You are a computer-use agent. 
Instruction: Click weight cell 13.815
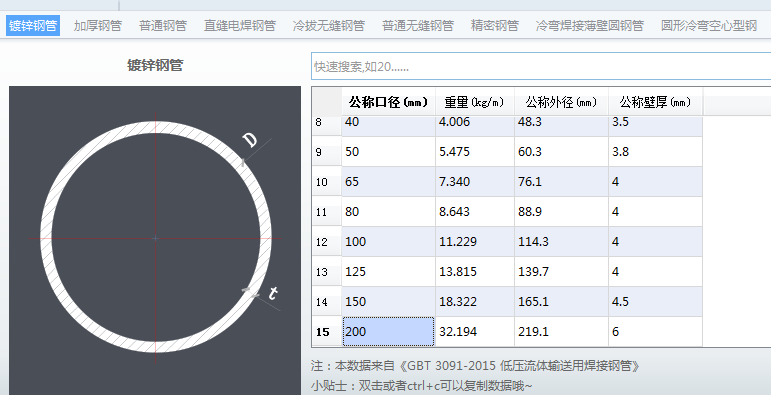point(474,272)
